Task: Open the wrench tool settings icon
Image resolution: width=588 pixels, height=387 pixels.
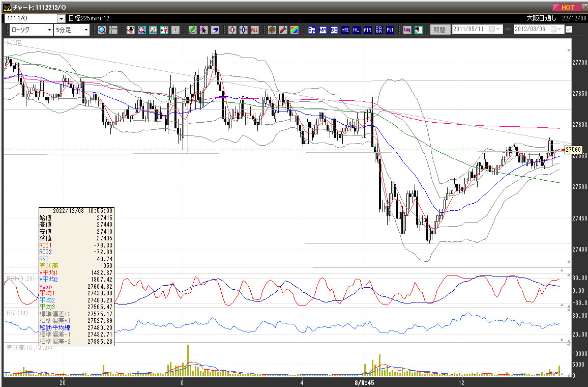Action: (283, 30)
